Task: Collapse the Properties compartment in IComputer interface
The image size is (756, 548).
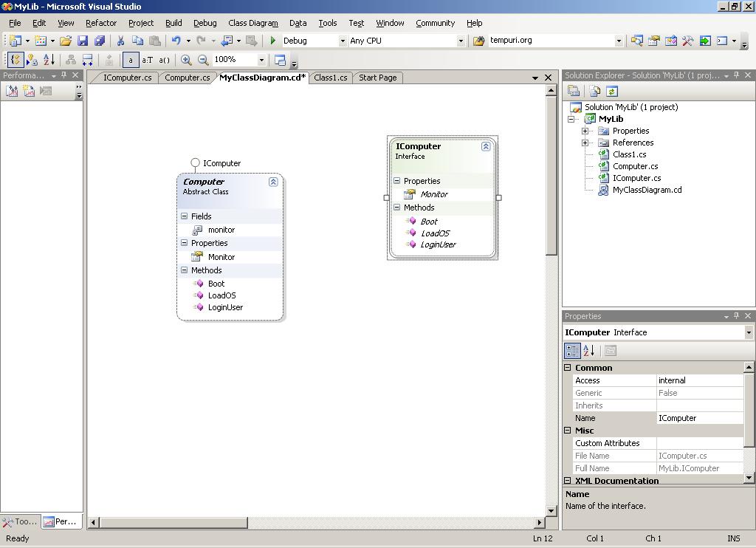Action: (396, 181)
